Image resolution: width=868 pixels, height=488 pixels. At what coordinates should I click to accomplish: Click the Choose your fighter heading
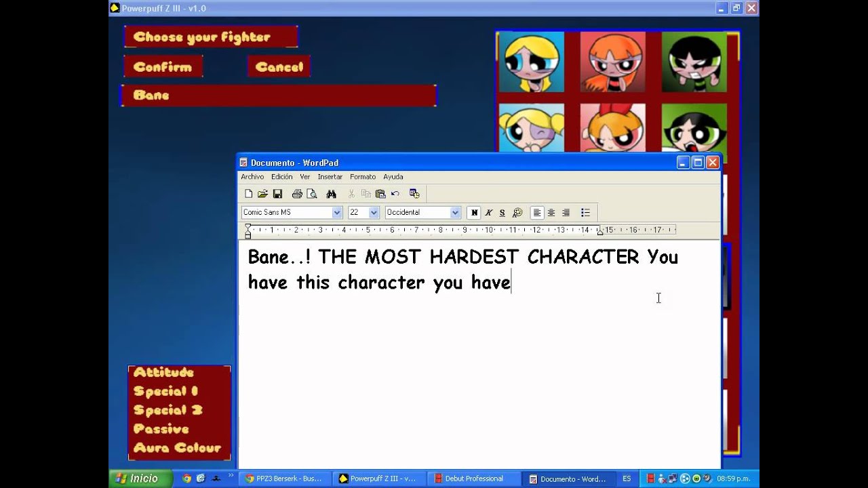(210, 37)
